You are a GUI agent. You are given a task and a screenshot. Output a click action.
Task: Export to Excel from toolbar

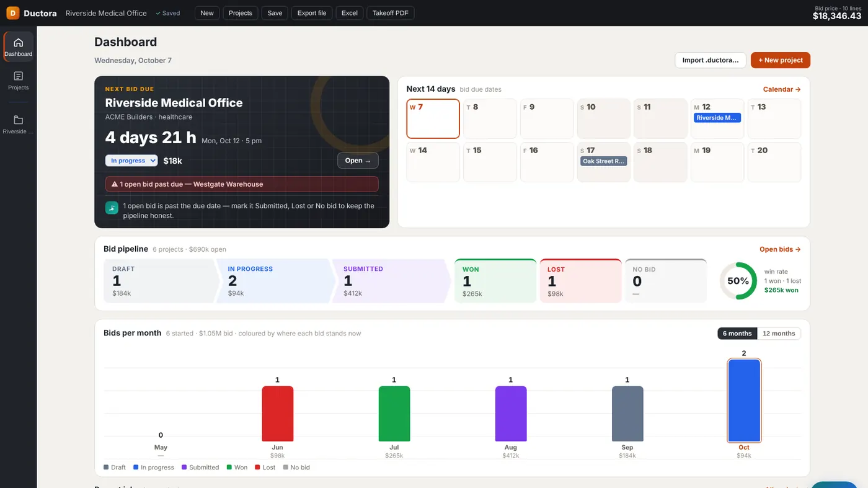click(x=350, y=13)
